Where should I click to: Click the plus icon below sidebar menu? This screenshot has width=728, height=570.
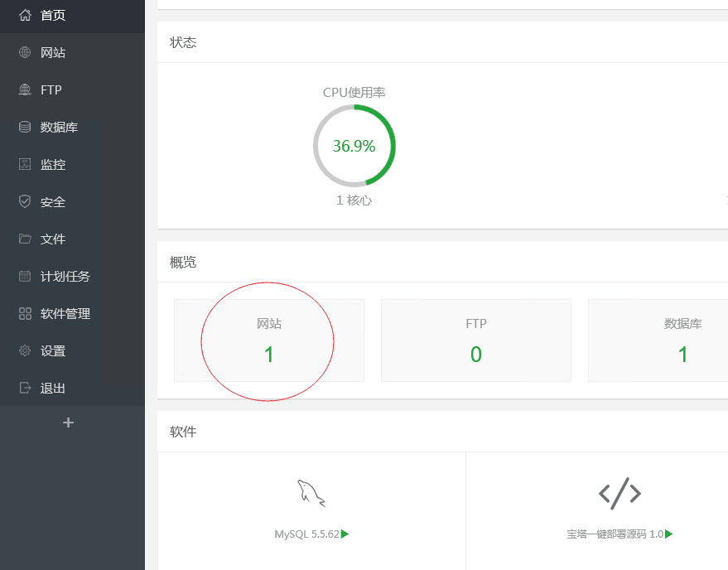[x=68, y=423]
